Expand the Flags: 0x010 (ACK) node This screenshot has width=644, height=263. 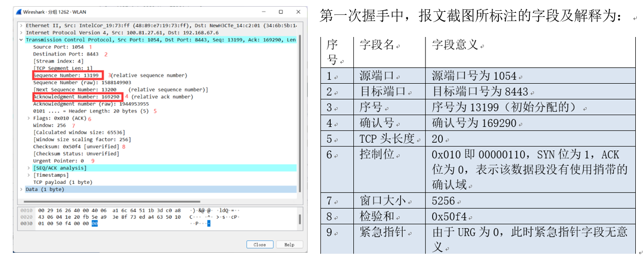click(28, 118)
